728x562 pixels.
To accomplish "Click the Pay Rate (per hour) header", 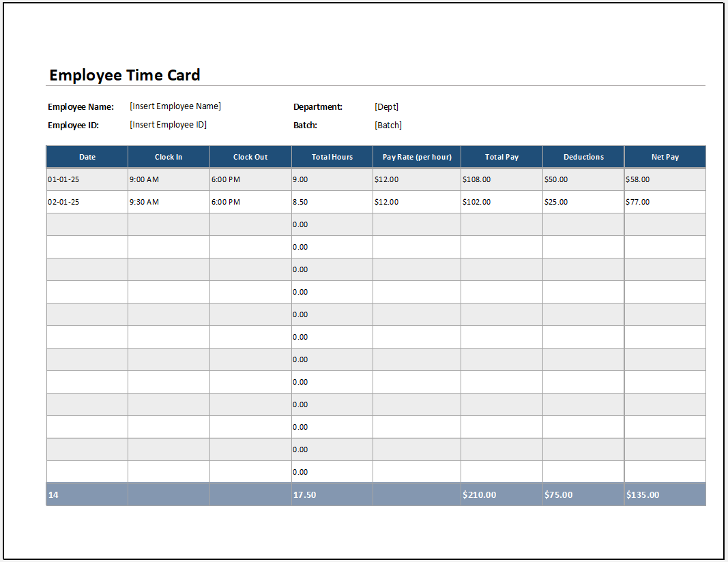I will (416, 156).
